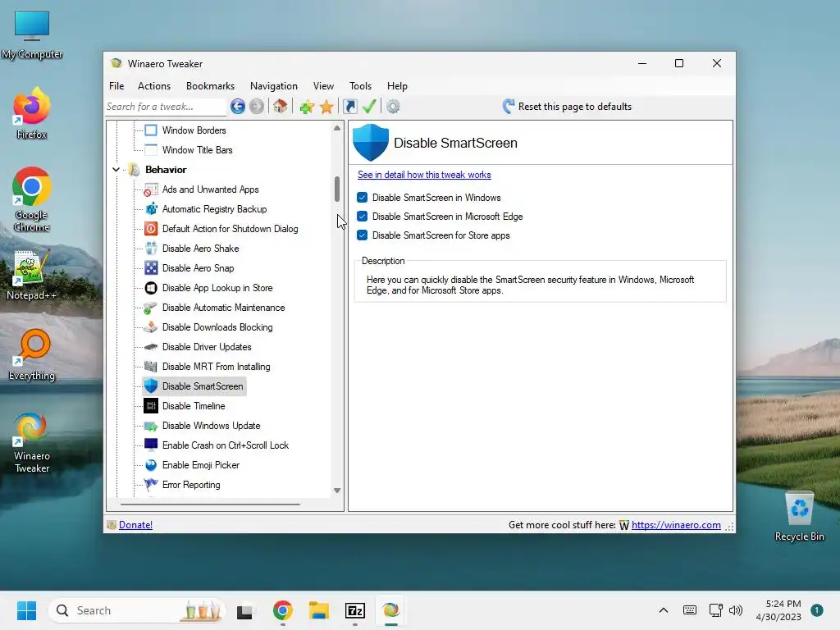Screen dimensions: 840x630
Task: Open the https://winaero.com link
Action: coord(676,525)
